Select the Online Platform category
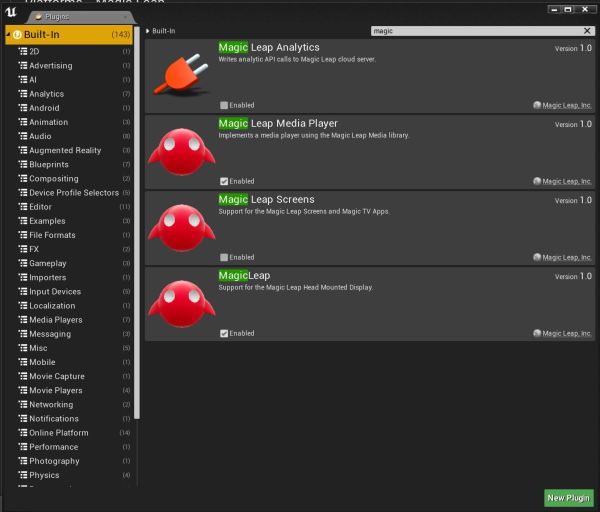 click(59, 433)
